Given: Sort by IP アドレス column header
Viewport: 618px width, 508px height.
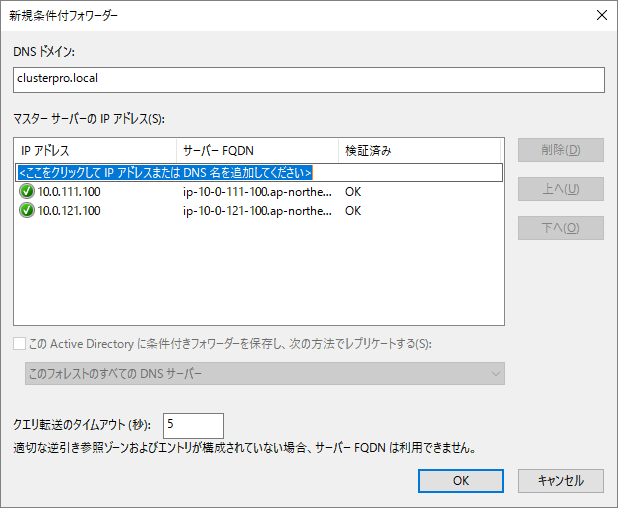Looking at the screenshot, I should pos(96,151).
